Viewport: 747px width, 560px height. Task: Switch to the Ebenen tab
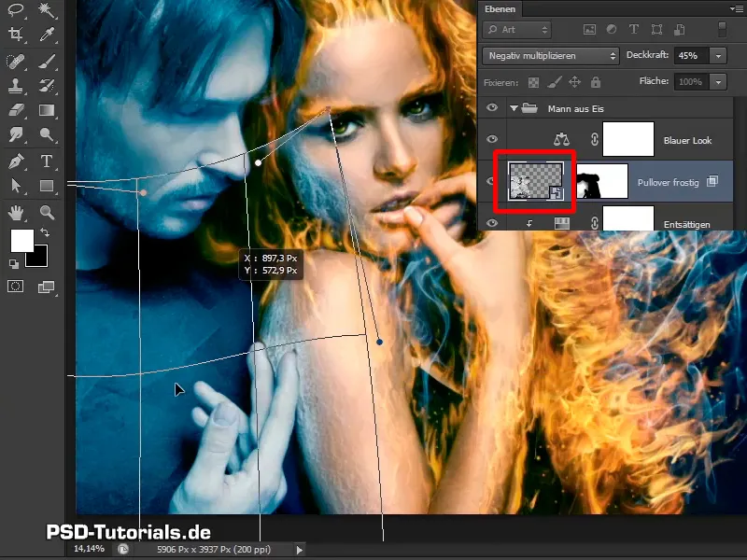click(x=500, y=8)
